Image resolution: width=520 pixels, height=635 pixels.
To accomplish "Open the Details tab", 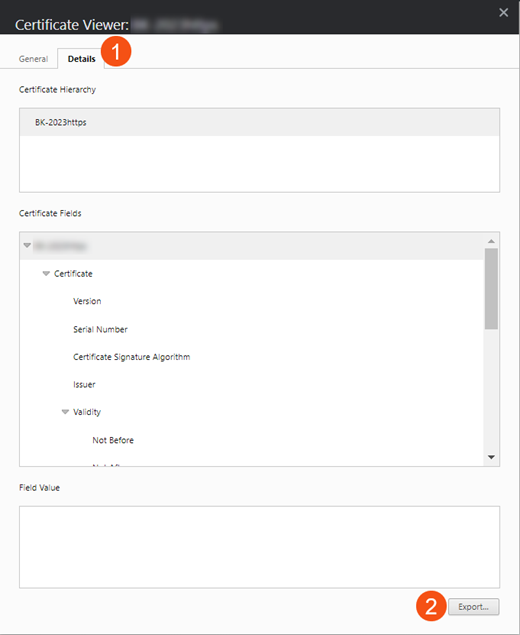I will pyautogui.click(x=81, y=59).
